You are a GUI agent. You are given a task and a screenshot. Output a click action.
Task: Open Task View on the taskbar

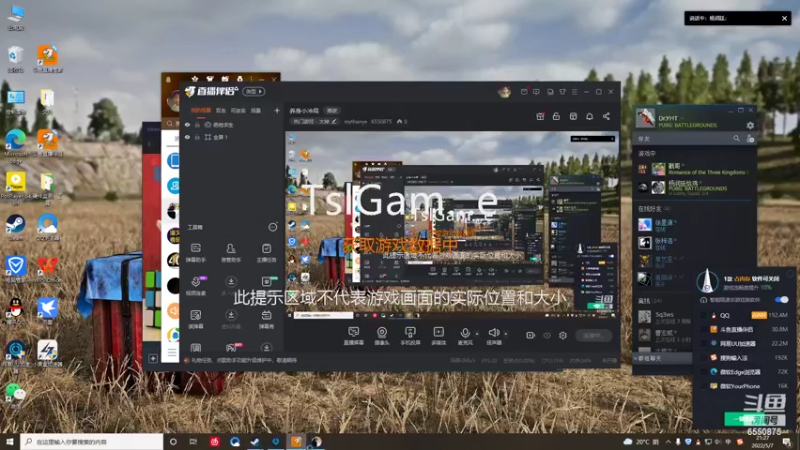point(193,441)
